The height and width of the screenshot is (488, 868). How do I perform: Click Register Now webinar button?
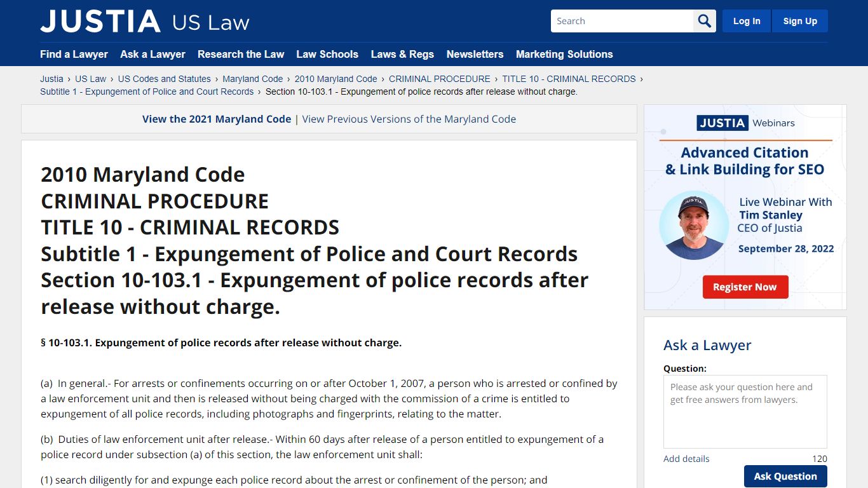pyautogui.click(x=745, y=287)
